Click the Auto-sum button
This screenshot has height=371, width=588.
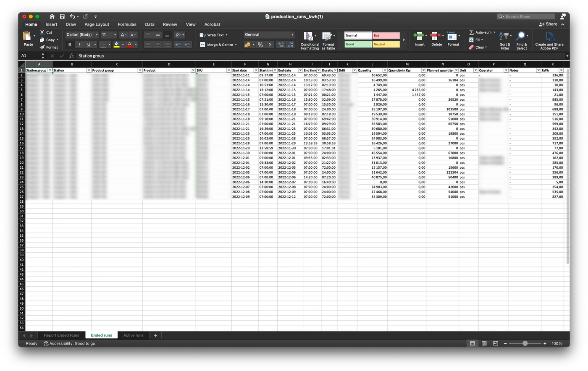coord(482,32)
